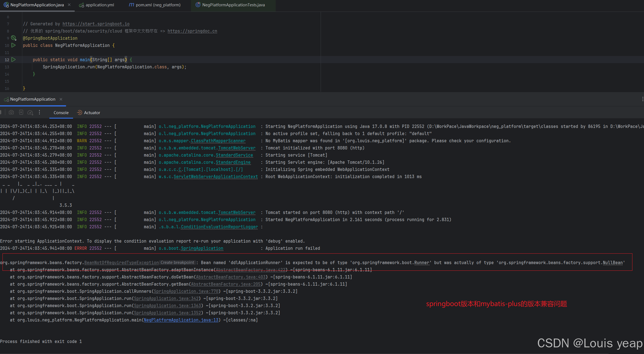Open run tool window options at far right

pos(642,99)
